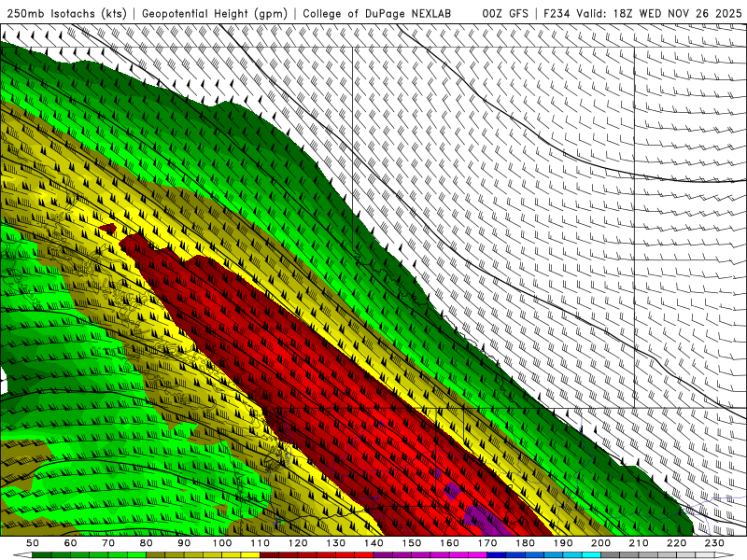Click the 'F234 Valid: 18Z WED NOV 26 2025' text
The height and width of the screenshot is (560, 747).
point(642,14)
